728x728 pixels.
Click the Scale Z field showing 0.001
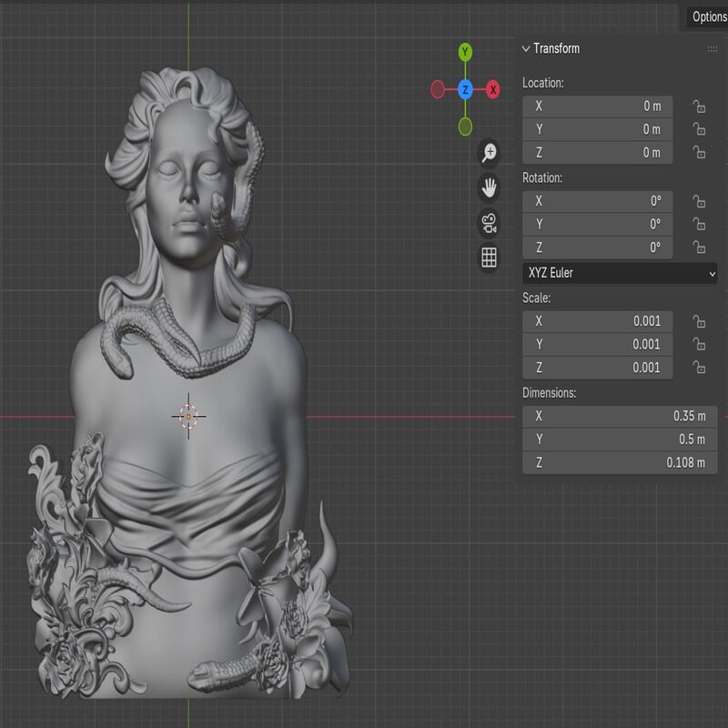click(598, 368)
